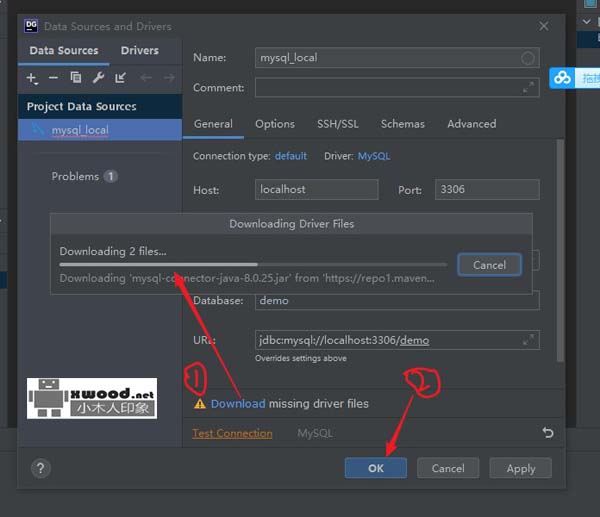Click the vertical scrollbar in General panel
This screenshot has width=600, height=517.
[x=560, y=251]
